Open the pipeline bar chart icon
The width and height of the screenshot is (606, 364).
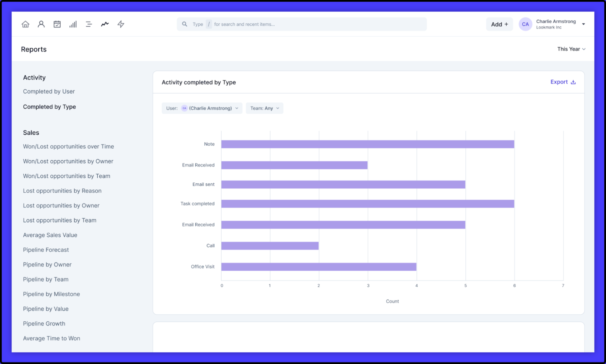[x=73, y=24]
